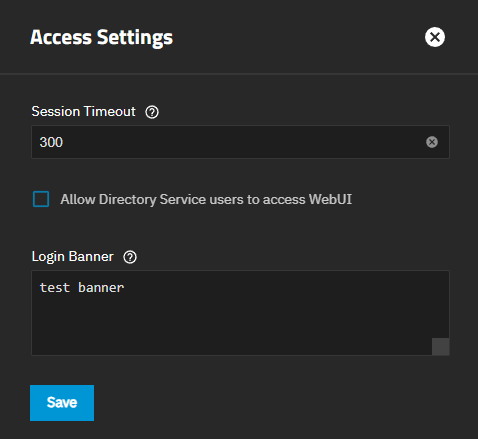Clear the Session Timeout value

[432, 142]
